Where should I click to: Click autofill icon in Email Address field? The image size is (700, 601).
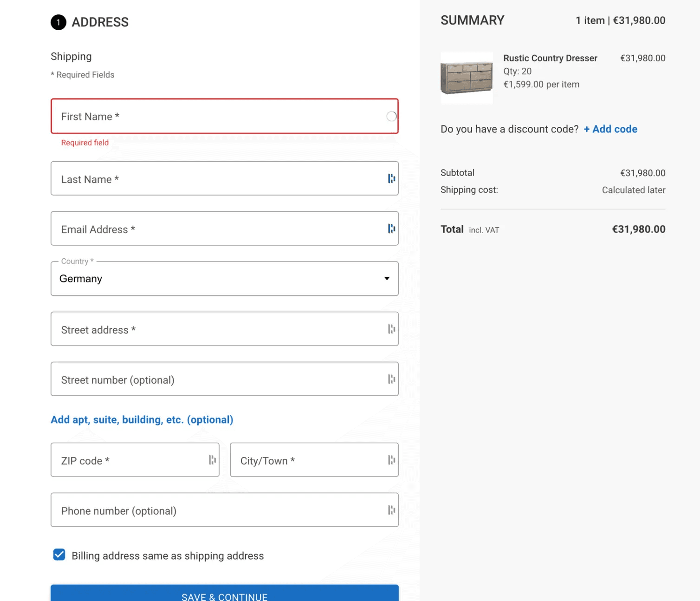click(392, 228)
